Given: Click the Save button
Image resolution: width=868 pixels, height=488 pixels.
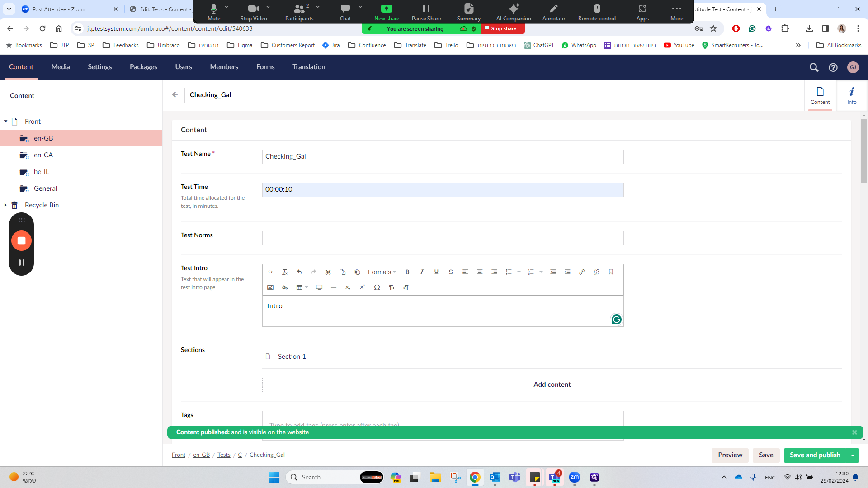Looking at the screenshot, I should (766, 455).
